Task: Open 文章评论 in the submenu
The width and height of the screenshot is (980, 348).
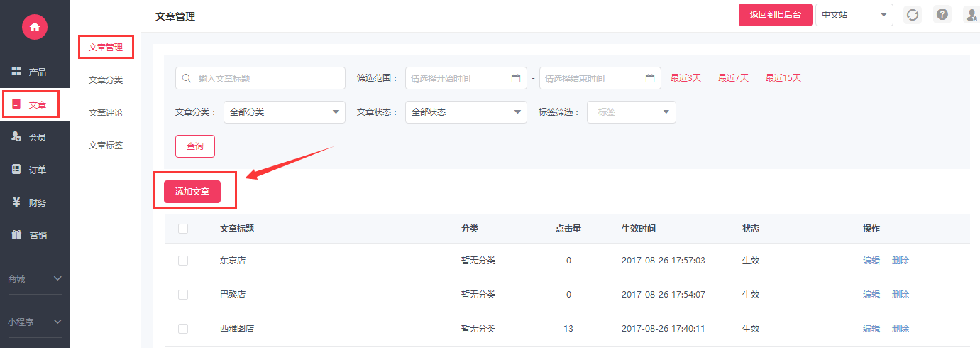Action: click(x=106, y=113)
